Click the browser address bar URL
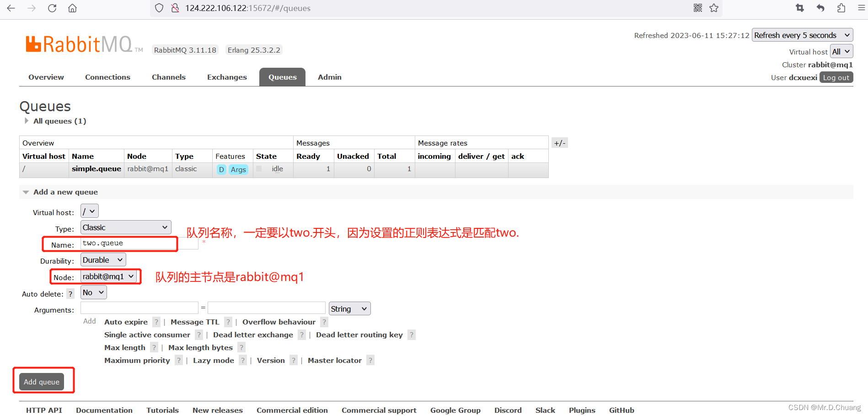The height and width of the screenshot is (416, 868). (248, 8)
